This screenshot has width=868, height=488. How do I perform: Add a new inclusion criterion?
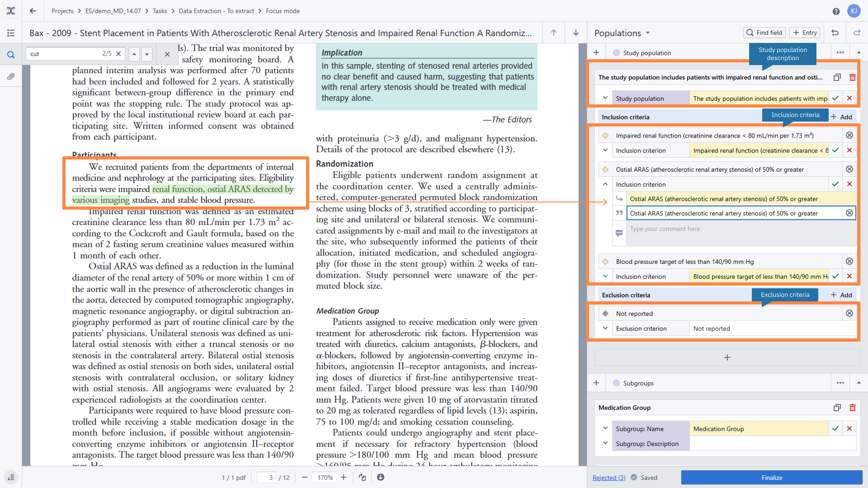click(841, 117)
